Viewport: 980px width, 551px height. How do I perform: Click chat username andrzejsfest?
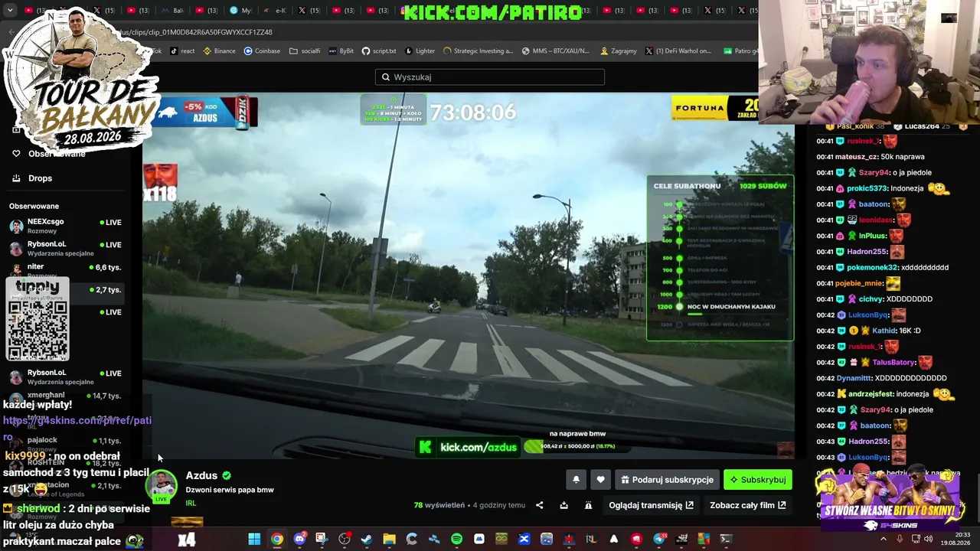[x=871, y=394]
